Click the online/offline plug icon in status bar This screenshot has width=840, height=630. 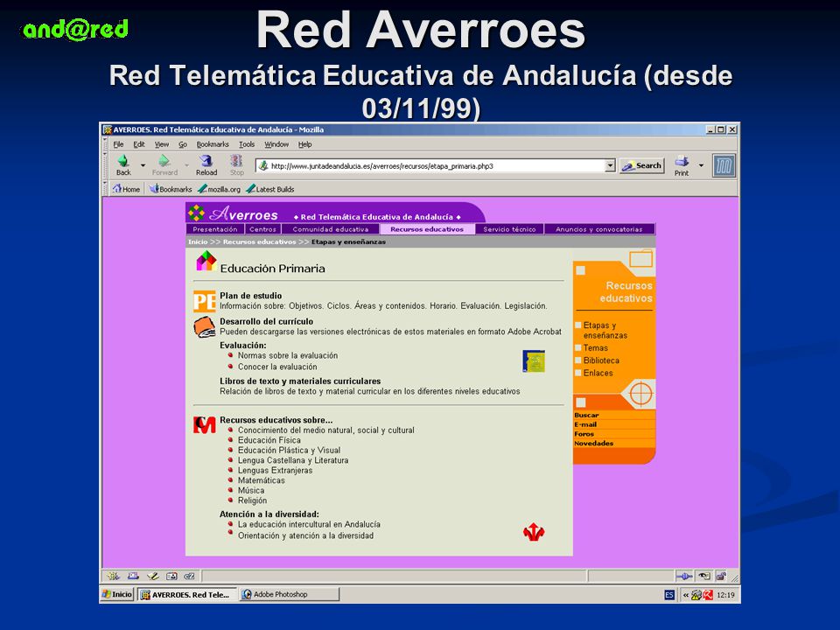[683, 577]
